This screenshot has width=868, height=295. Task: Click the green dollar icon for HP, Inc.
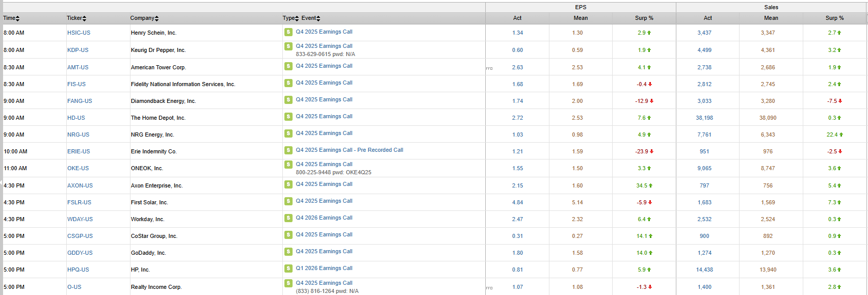(288, 269)
